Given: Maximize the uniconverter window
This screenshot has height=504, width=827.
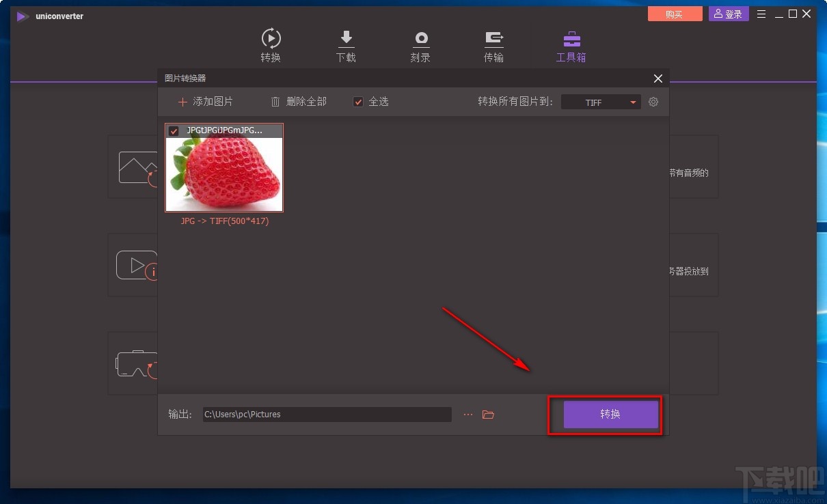Looking at the screenshot, I should 793,14.
